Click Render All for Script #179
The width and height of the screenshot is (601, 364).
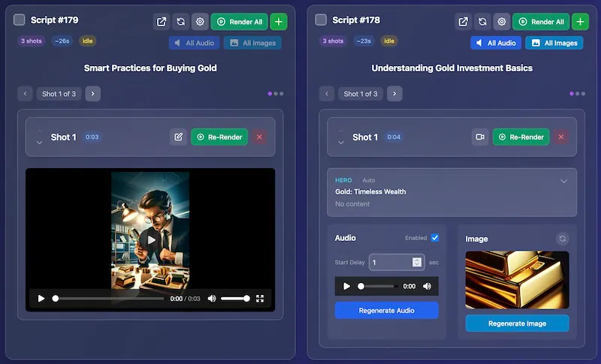pos(240,22)
